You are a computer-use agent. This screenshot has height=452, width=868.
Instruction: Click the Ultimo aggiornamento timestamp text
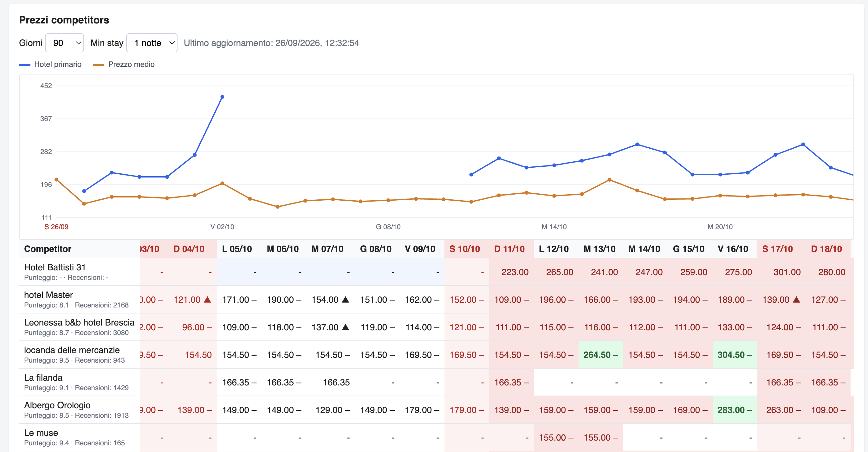pos(271,43)
